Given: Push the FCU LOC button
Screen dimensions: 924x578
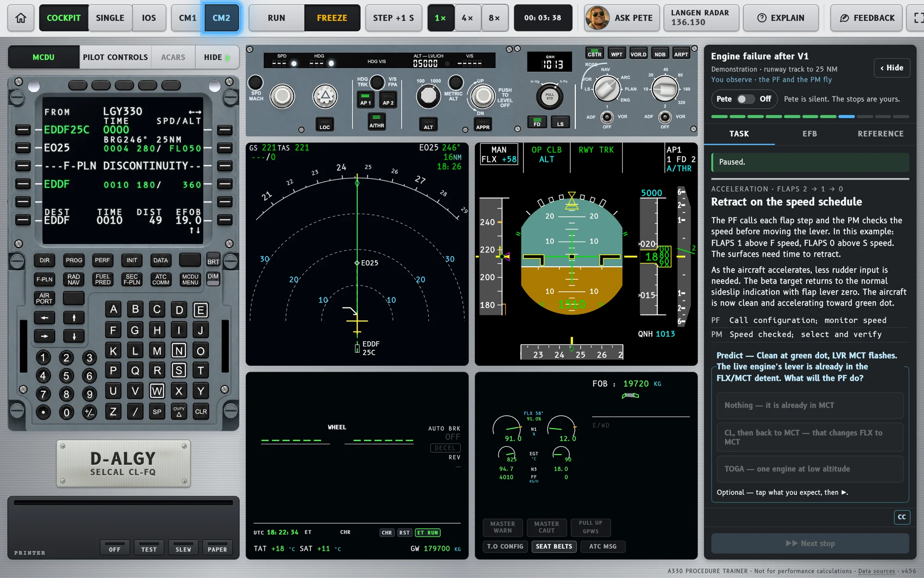Looking at the screenshot, I should point(325,124).
